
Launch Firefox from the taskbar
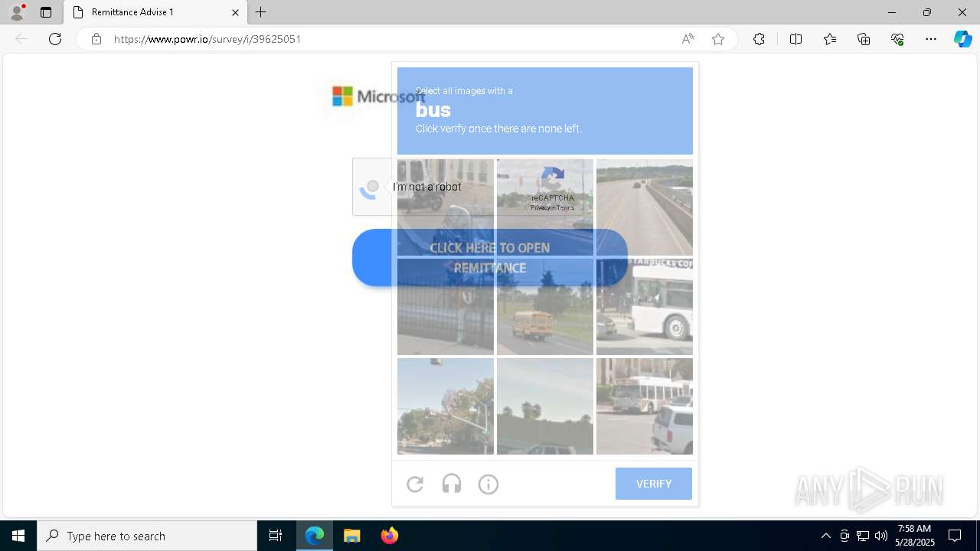pyautogui.click(x=390, y=536)
